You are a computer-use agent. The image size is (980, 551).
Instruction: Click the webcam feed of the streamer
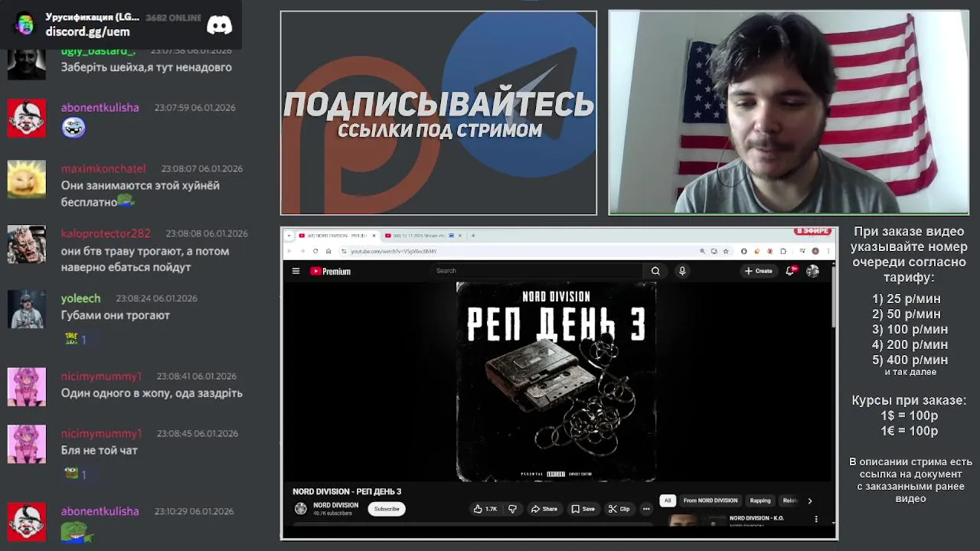click(789, 112)
